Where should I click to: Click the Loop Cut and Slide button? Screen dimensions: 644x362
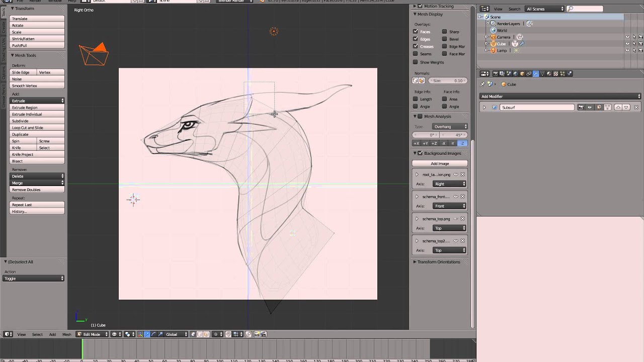coord(37,128)
